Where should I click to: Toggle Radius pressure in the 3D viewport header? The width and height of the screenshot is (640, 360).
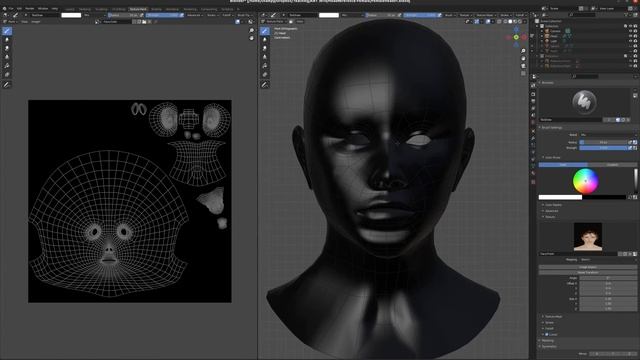[x=399, y=15]
